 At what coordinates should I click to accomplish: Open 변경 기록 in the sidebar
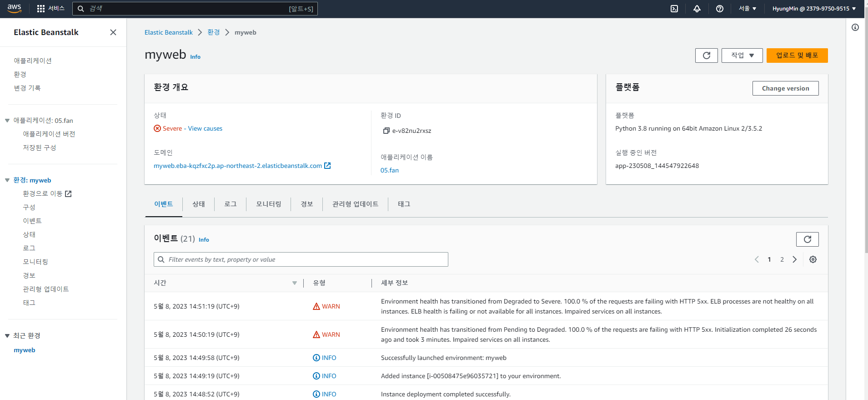27,88
